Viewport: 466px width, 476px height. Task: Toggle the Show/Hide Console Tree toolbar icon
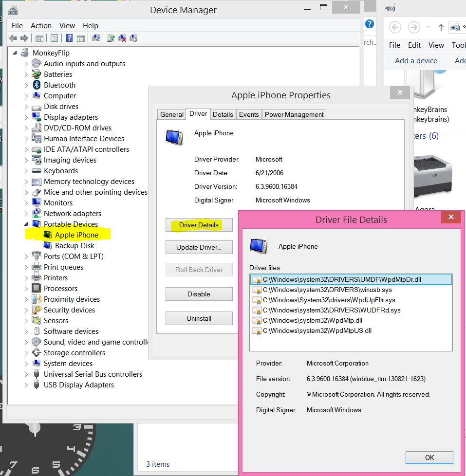(x=39, y=38)
